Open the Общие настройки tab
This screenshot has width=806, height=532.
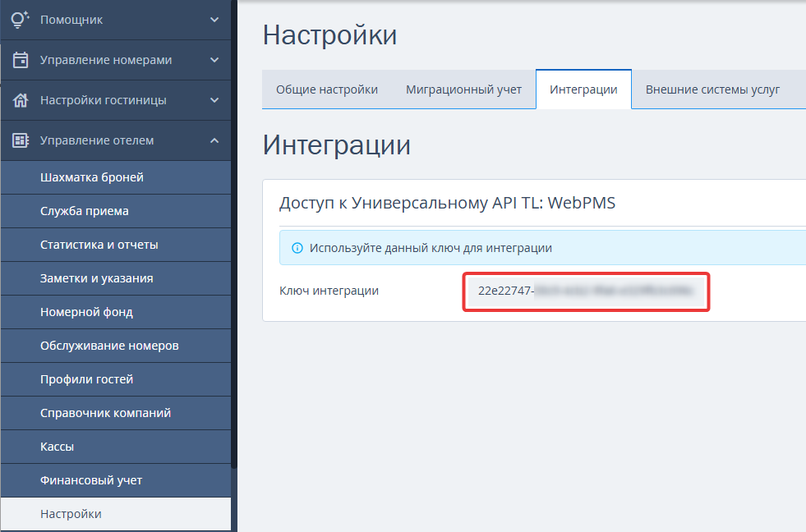[327, 89]
